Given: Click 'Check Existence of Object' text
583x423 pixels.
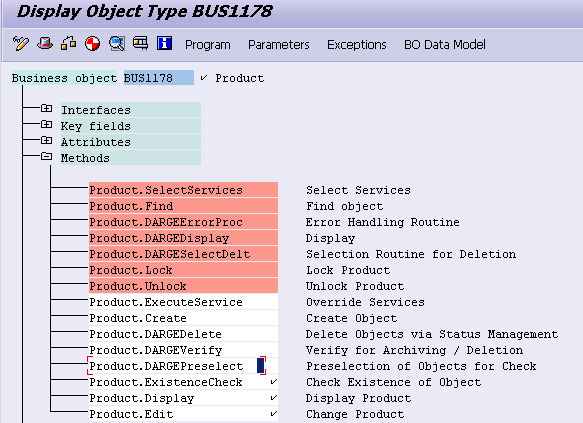Looking at the screenshot, I should click(x=393, y=382).
